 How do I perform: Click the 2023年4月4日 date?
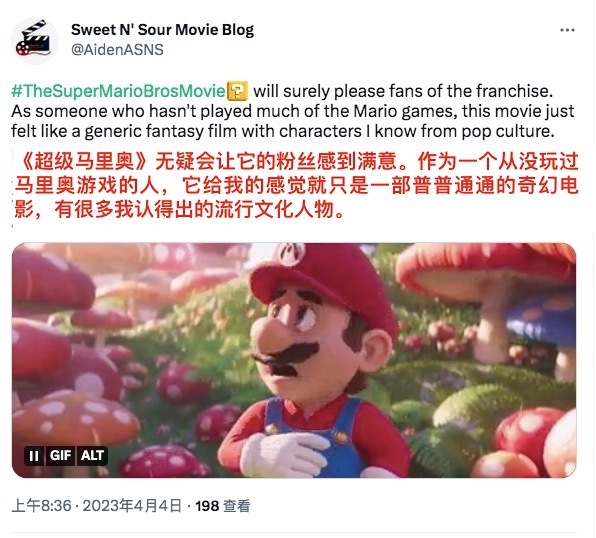click(x=132, y=506)
